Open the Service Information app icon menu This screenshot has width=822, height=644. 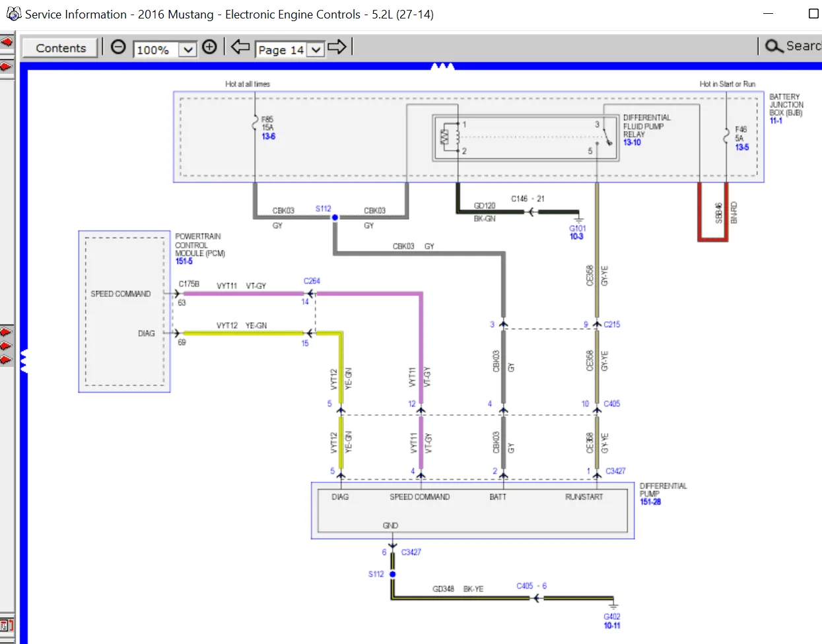click(x=14, y=14)
